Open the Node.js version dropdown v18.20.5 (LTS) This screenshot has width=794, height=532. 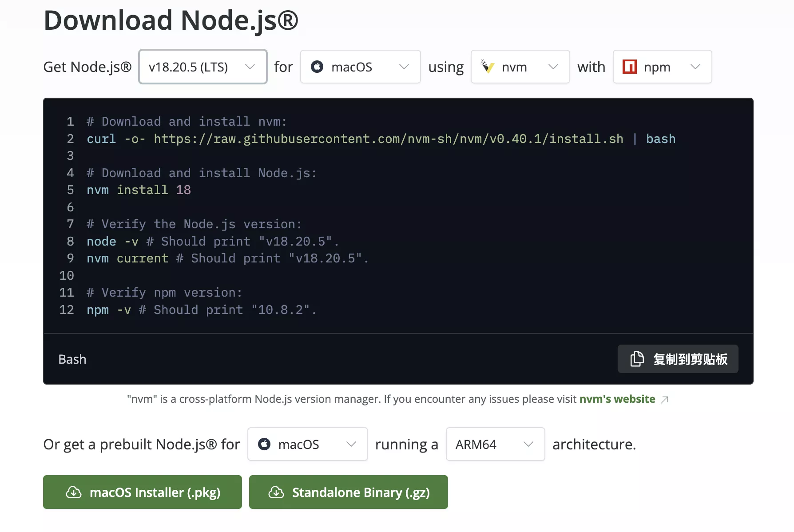pos(203,67)
